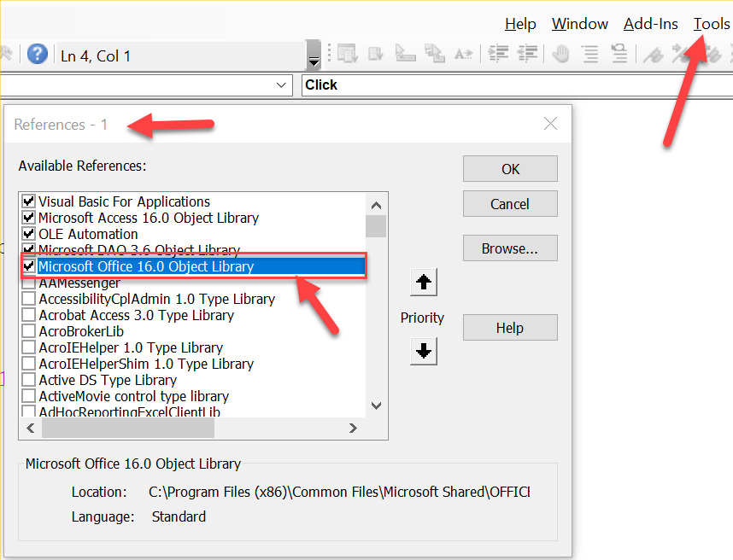Screen dimensions: 733x560
Task: Click the list scroll-right arrow
Action: click(x=353, y=428)
